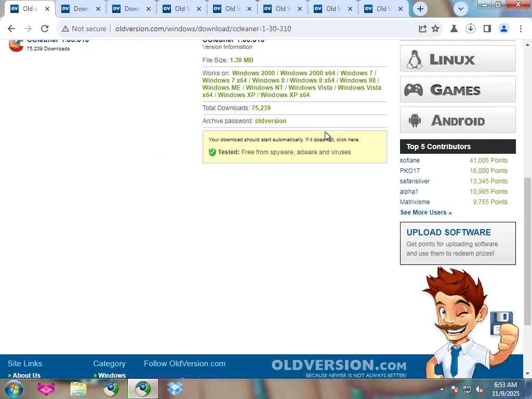Click See More Users link
This screenshot has height=399, width=532.
(426, 212)
